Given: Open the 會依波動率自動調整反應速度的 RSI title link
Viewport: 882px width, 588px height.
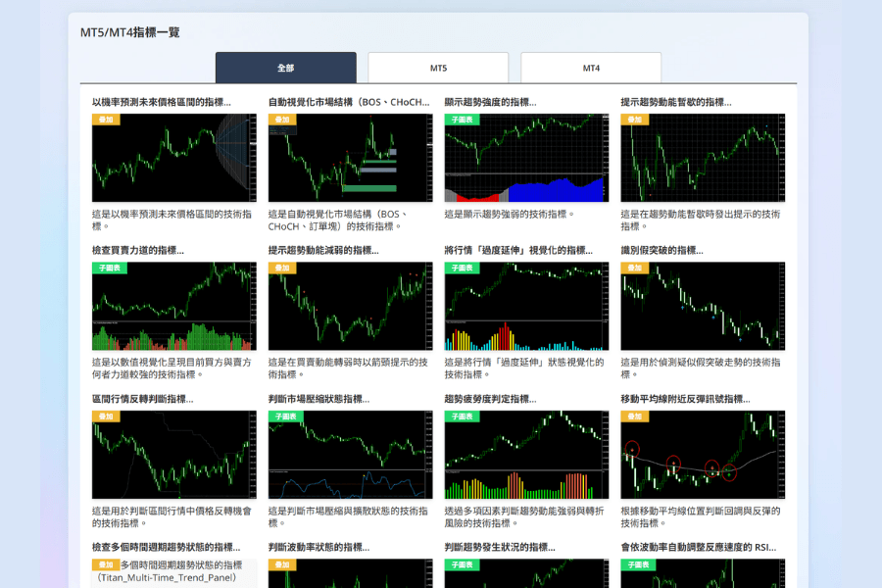Looking at the screenshot, I should [699, 547].
